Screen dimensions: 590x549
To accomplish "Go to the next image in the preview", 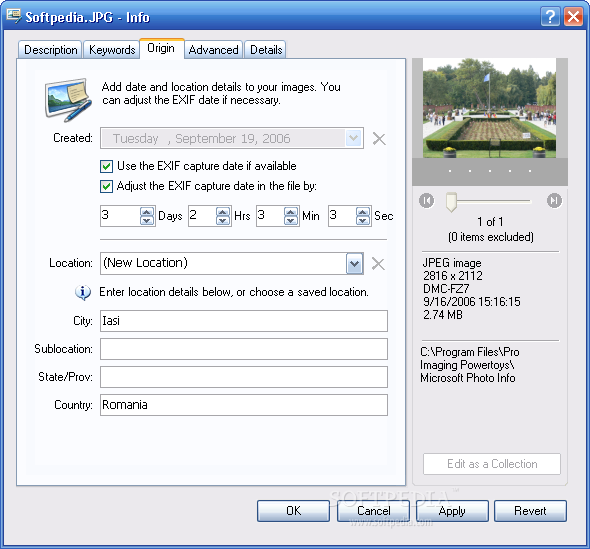I will click(x=554, y=201).
